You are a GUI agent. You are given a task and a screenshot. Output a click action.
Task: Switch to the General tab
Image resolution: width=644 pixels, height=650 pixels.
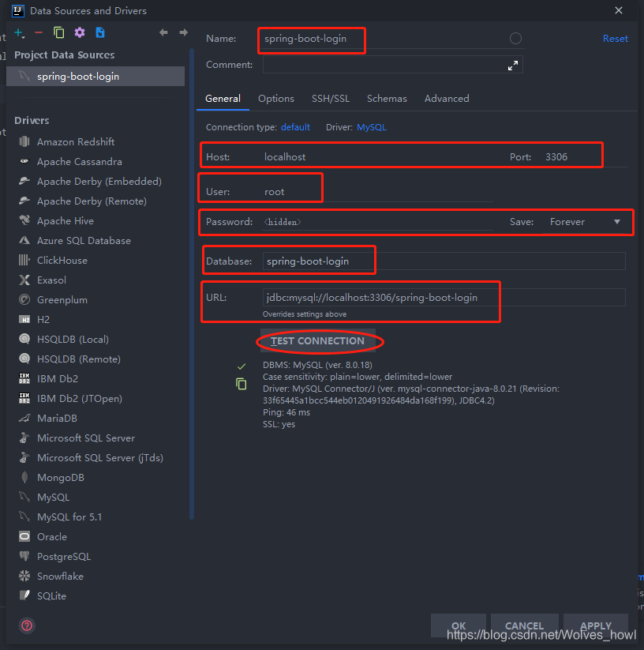pos(223,99)
